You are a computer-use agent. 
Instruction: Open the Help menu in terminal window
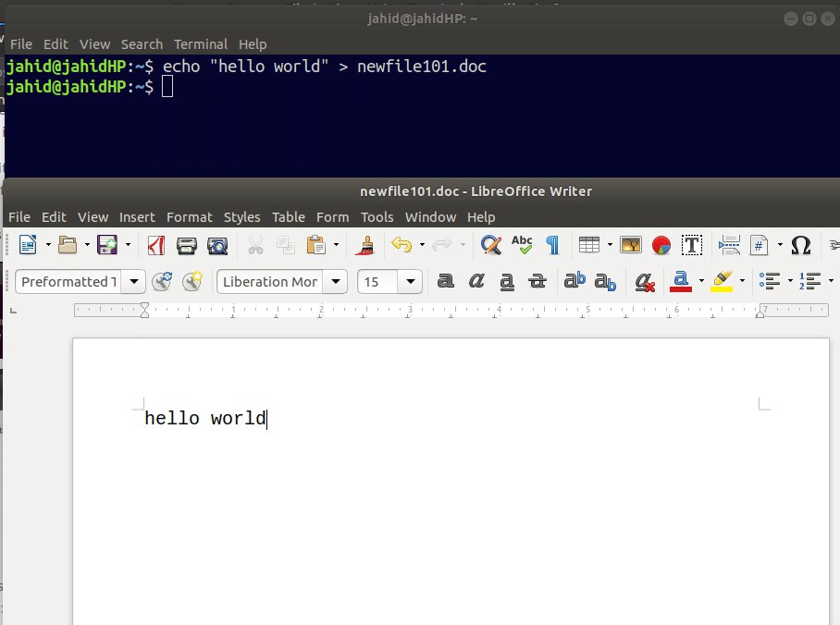(253, 43)
